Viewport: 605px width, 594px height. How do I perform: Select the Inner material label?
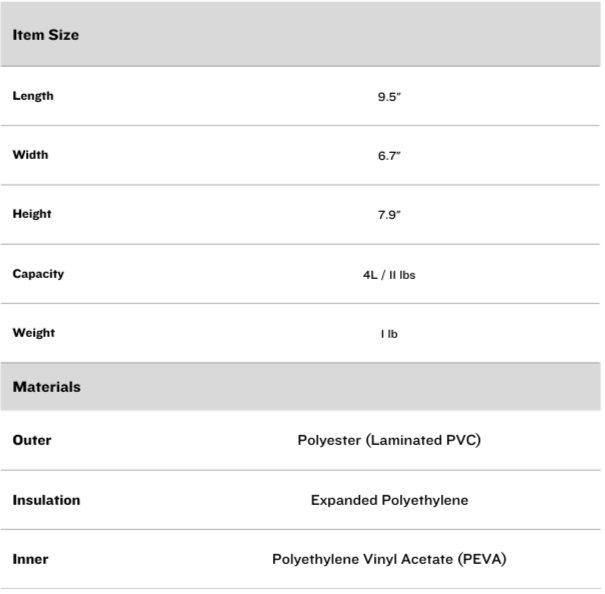pyautogui.click(x=30, y=559)
